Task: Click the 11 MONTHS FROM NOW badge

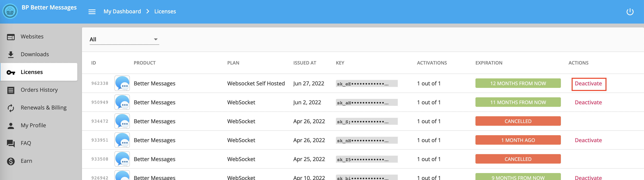Action: [x=518, y=102]
